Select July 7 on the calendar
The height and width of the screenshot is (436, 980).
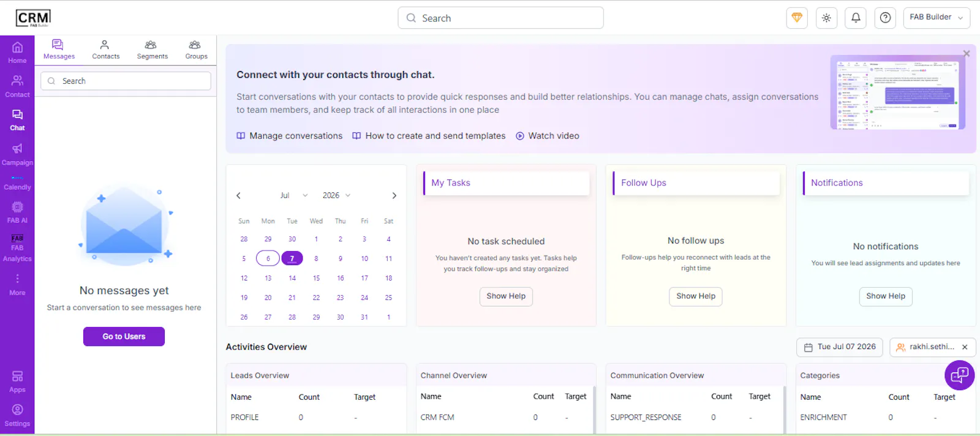pos(292,258)
